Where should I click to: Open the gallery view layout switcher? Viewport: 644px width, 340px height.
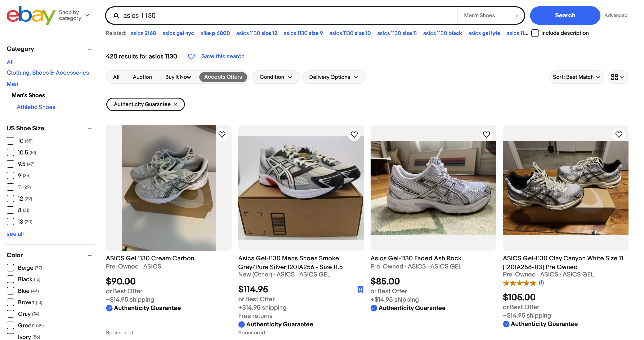(x=617, y=77)
